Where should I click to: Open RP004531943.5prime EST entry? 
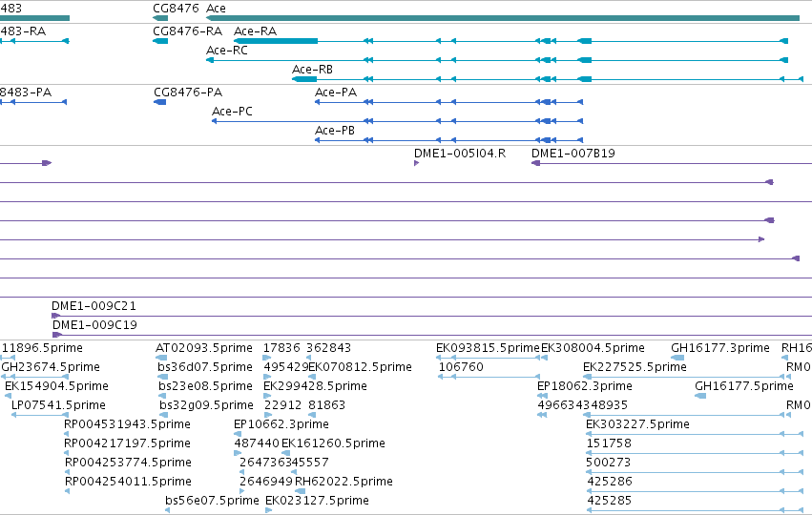point(128,424)
